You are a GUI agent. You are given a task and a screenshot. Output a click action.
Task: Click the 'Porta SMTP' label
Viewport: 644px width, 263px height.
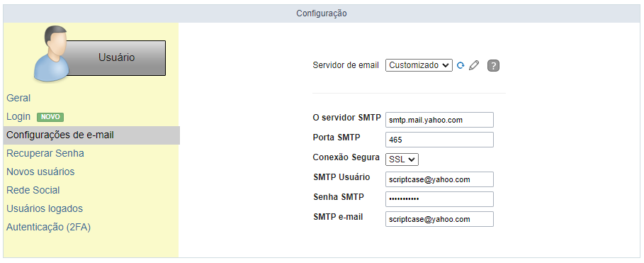tap(337, 138)
